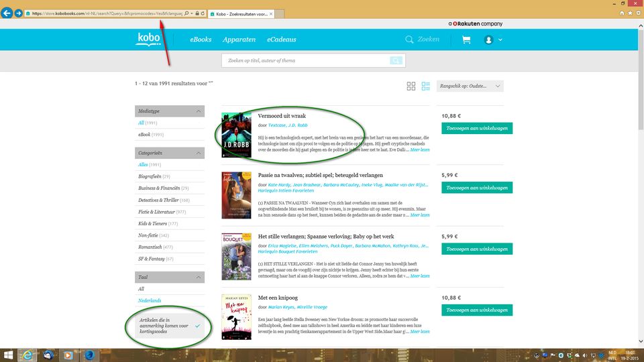Expand Meer lezen for Vermoord uit wraak
The width and height of the screenshot is (644, 362).
pos(420,149)
